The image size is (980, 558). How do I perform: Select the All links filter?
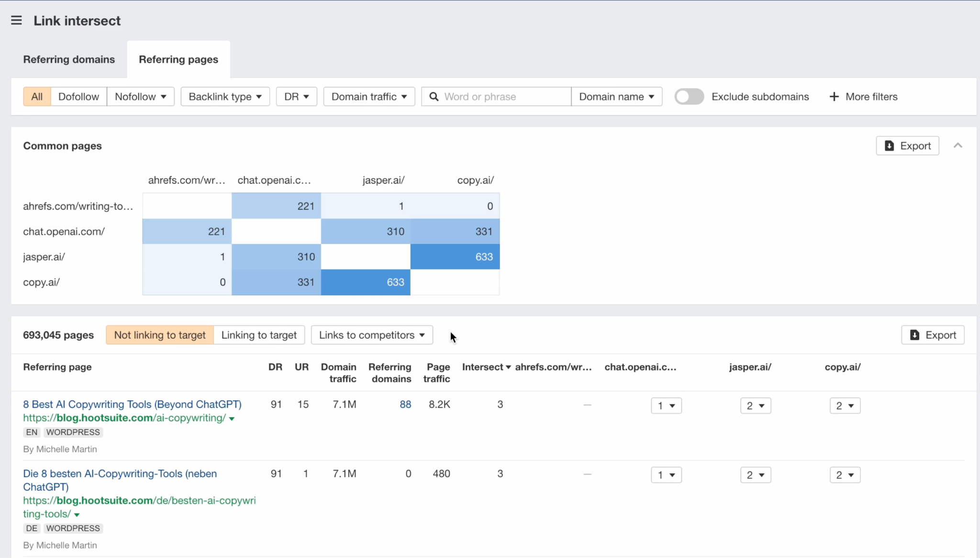point(37,97)
